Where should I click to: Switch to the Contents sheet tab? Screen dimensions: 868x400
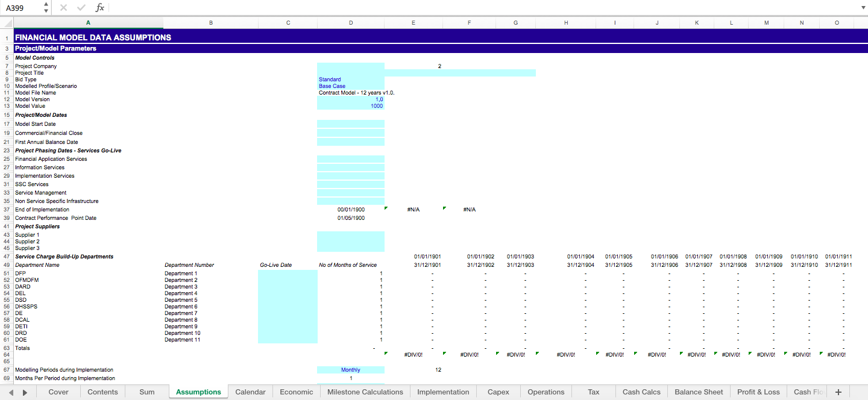point(103,392)
